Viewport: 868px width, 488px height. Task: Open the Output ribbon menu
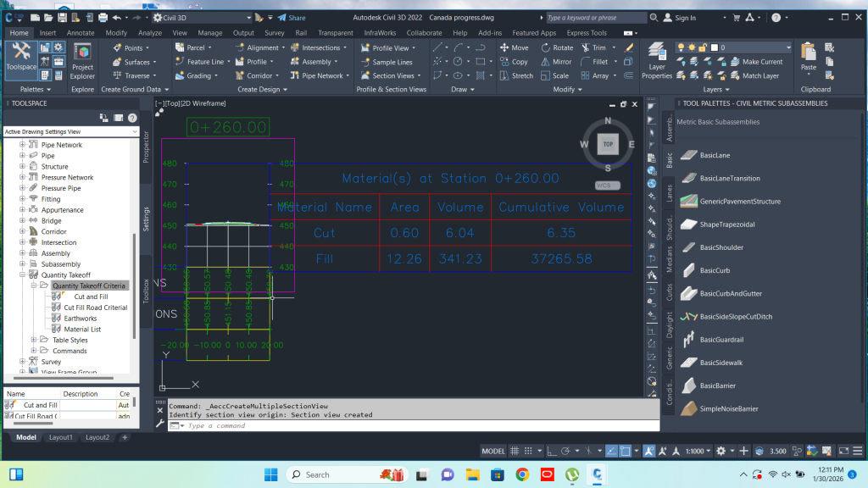244,32
